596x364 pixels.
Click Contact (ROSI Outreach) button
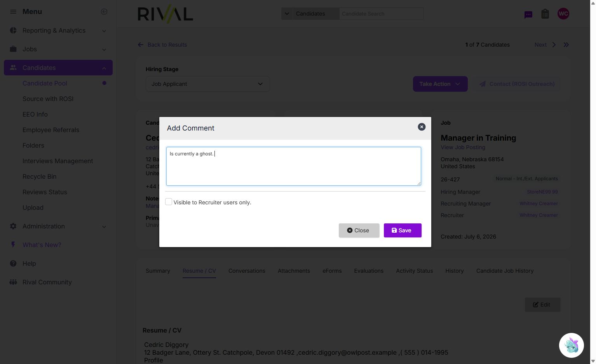[518, 84]
